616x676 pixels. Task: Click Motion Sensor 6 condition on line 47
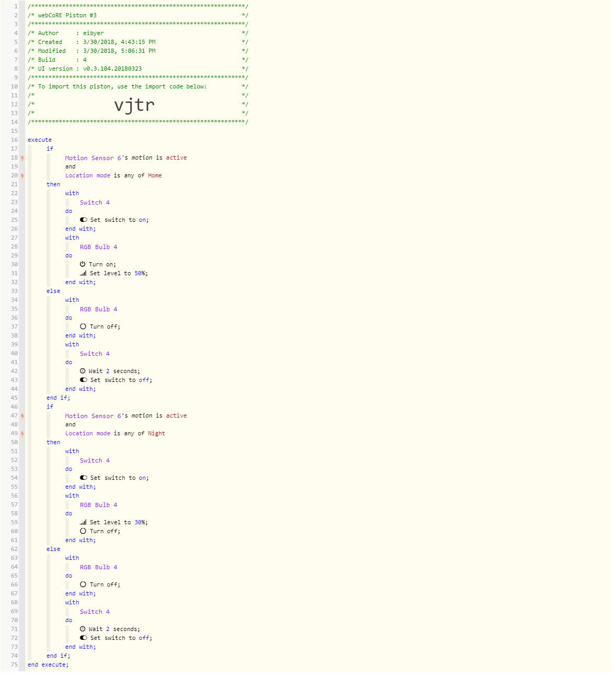coord(126,416)
